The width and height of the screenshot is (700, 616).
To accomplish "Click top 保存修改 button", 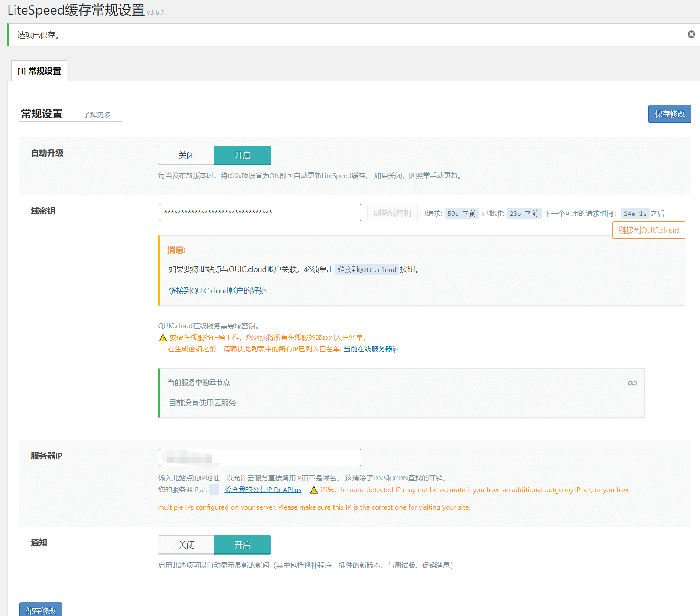I will 670,114.
